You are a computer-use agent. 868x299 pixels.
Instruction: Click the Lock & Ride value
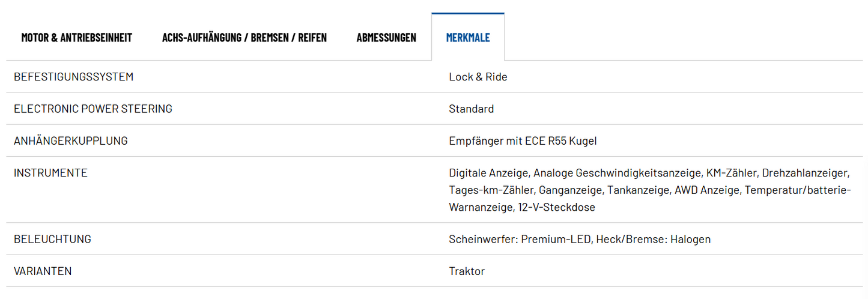tap(478, 77)
